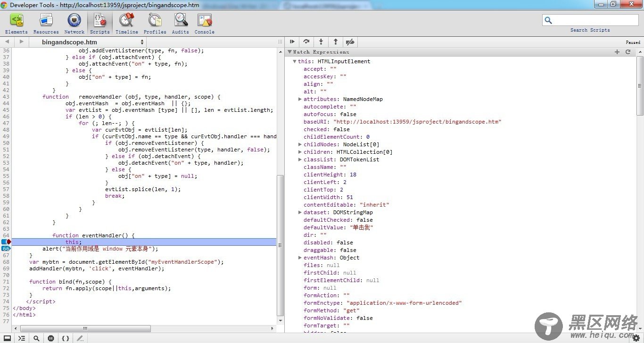This screenshot has width=644, height=343.
Task: Select the checked: false property row
Action: [327, 129]
